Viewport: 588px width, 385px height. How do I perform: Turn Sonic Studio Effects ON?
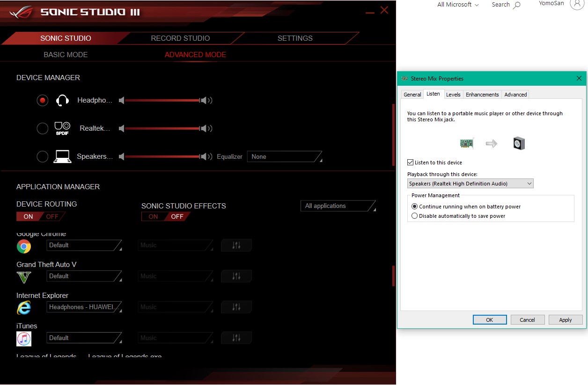154,216
